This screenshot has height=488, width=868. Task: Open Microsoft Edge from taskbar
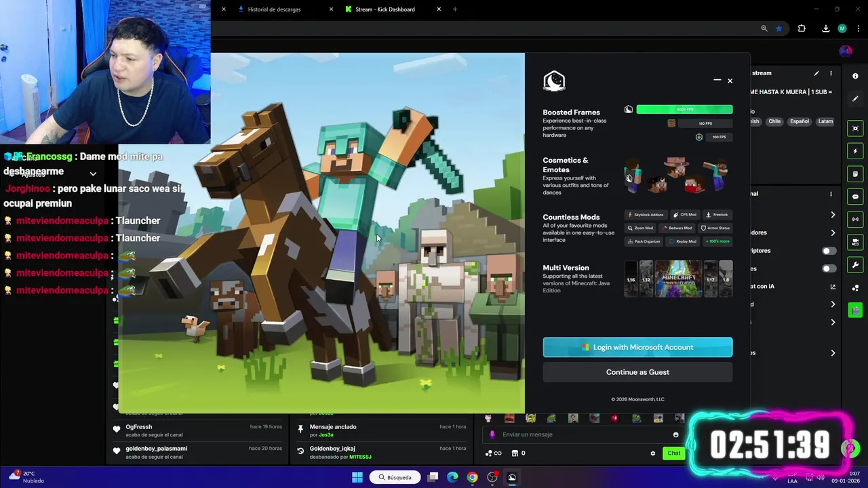[452, 477]
